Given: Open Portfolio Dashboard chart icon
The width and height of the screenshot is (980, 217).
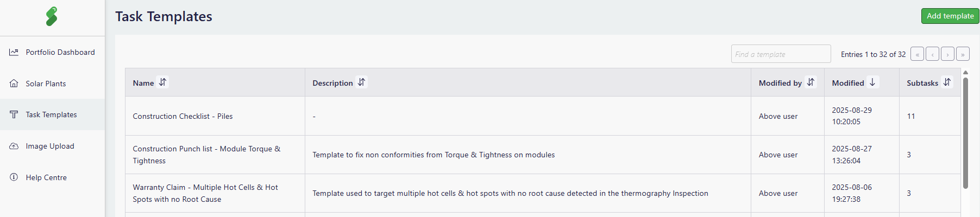Looking at the screenshot, I should click(x=14, y=52).
